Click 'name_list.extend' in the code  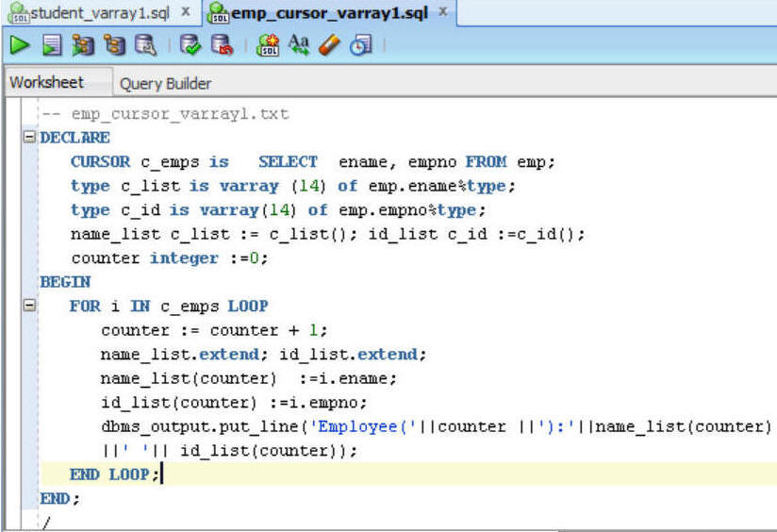click(x=180, y=354)
